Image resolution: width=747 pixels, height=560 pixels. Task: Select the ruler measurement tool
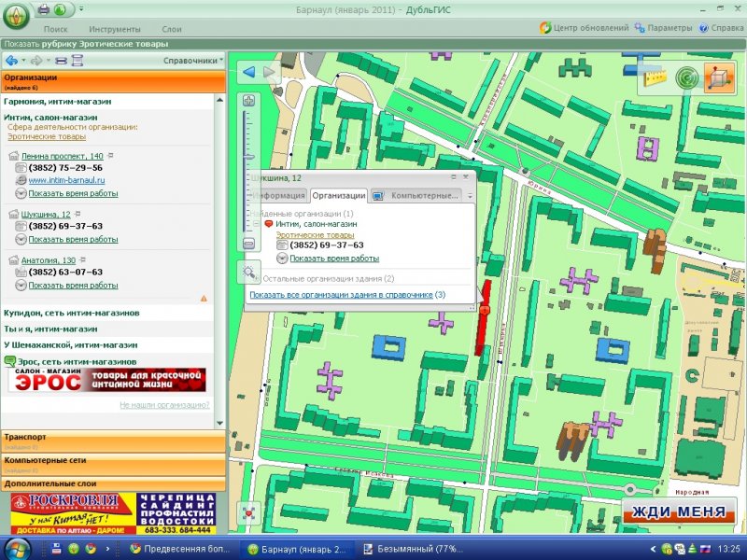tap(656, 77)
